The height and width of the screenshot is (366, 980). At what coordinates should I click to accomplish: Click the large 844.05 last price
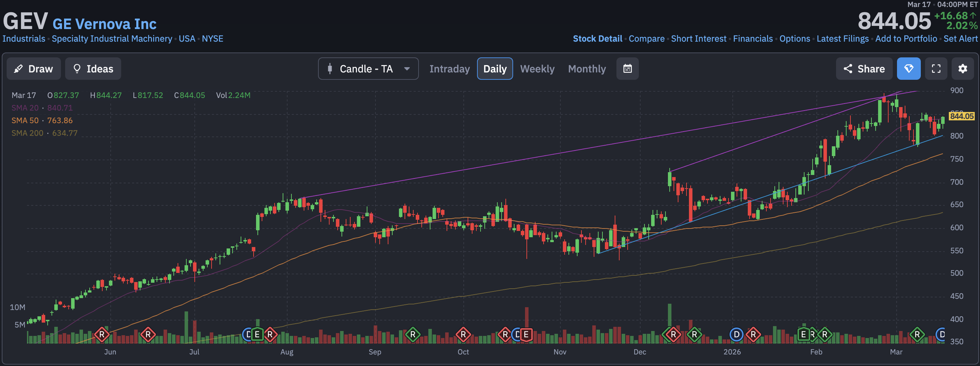[x=894, y=21]
